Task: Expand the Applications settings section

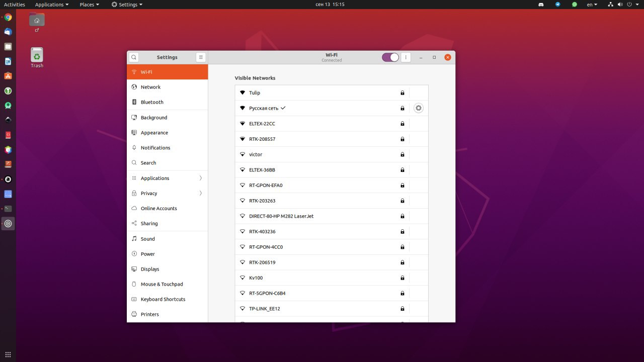Action: click(x=167, y=178)
